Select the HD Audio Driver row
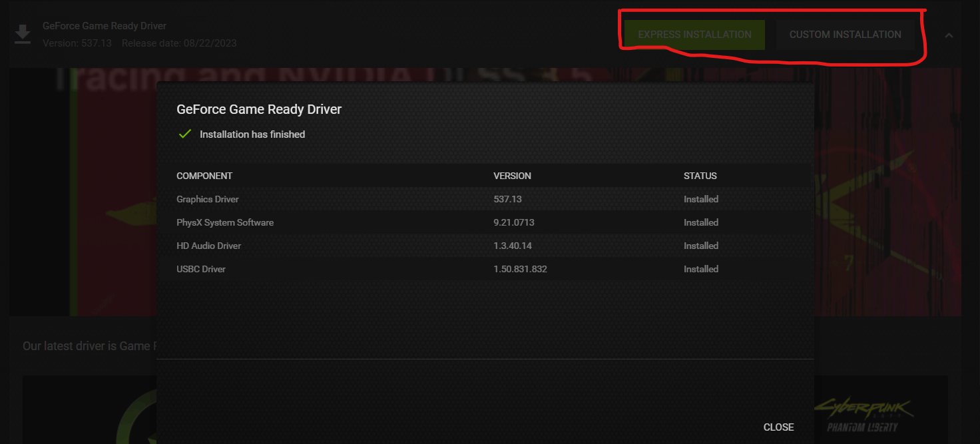Image resolution: width=980 pixels, height=444 pixels. point(485,246)
